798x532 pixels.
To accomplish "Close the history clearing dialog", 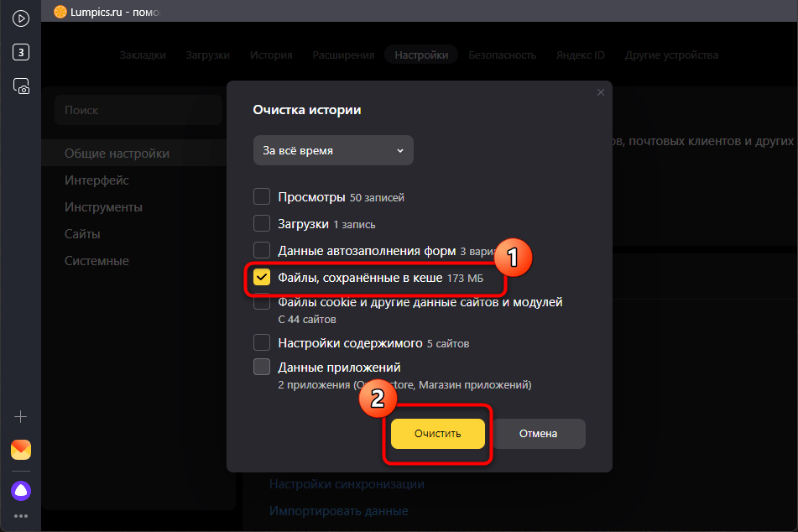I will 601,92.
